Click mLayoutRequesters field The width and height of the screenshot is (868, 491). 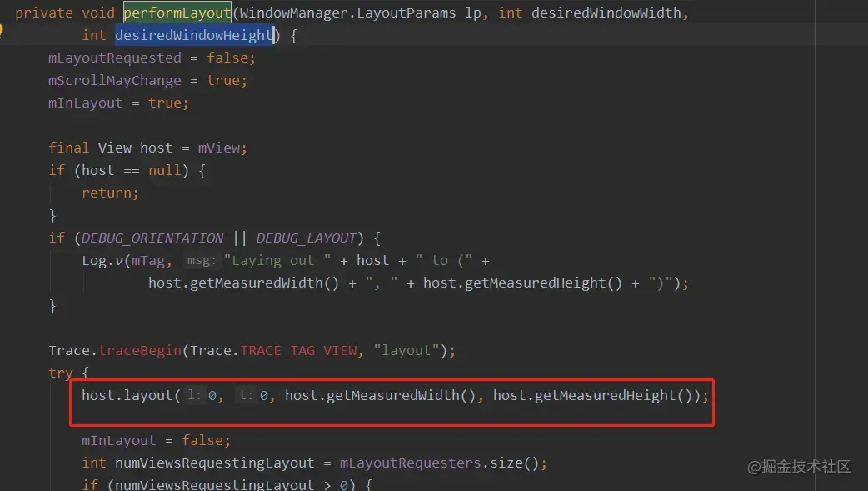pos(410,463)
